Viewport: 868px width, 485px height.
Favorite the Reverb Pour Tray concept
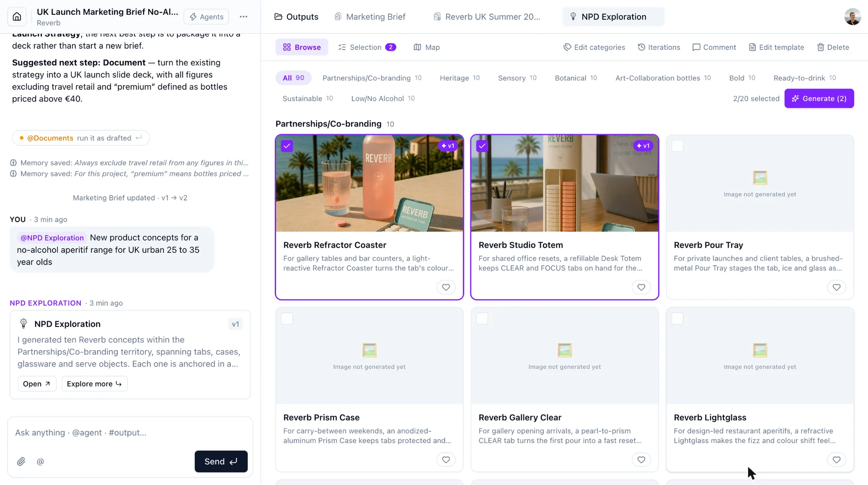[x=836, y=287]
